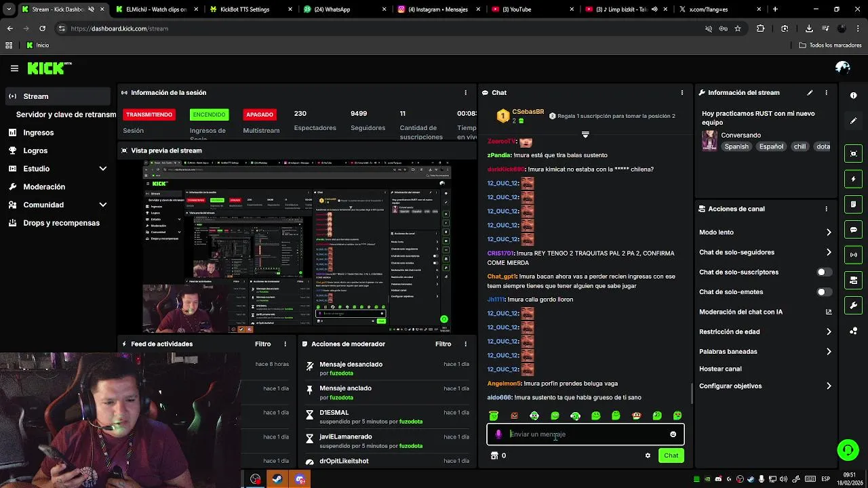868x488 pixels.
Task: Open three-dot menu of Información del stream
Action: pyautogui.click(x=826, y=93)
